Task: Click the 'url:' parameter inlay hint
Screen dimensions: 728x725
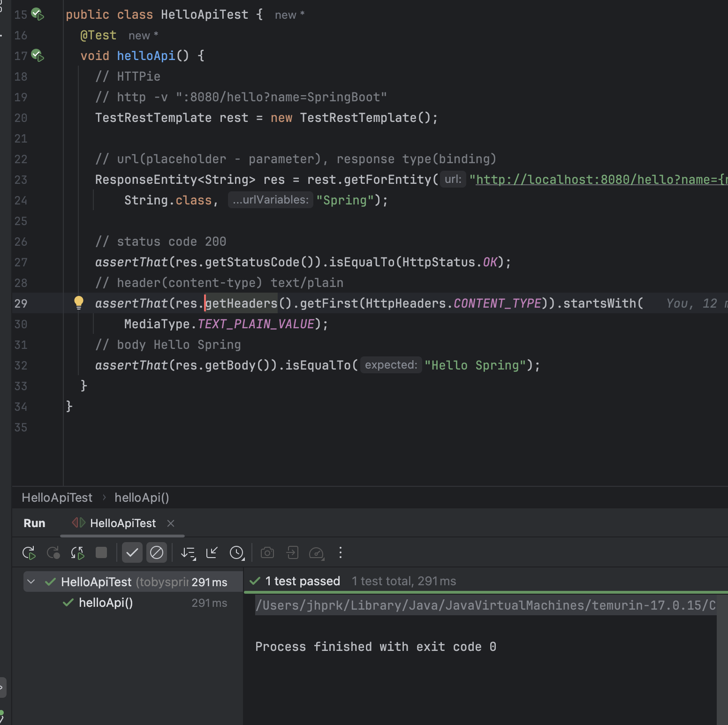Action: pyautogui.click(x=453, y=179)
